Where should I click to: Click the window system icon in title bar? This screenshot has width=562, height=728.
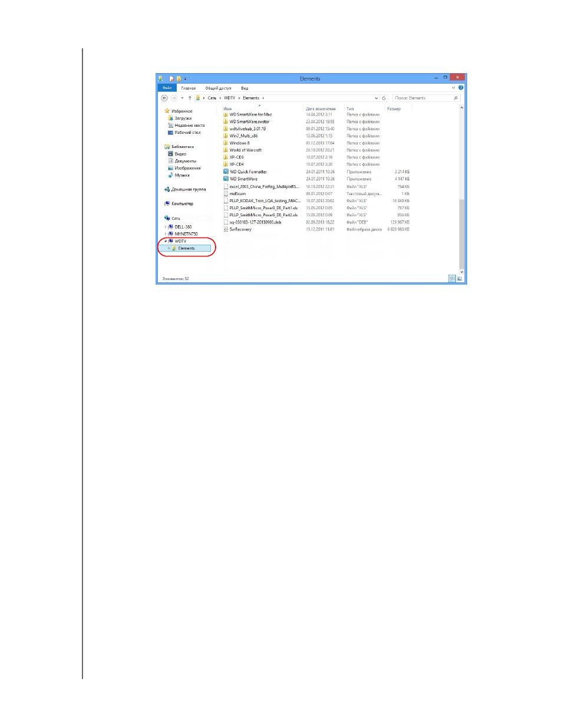click(160, 78)
